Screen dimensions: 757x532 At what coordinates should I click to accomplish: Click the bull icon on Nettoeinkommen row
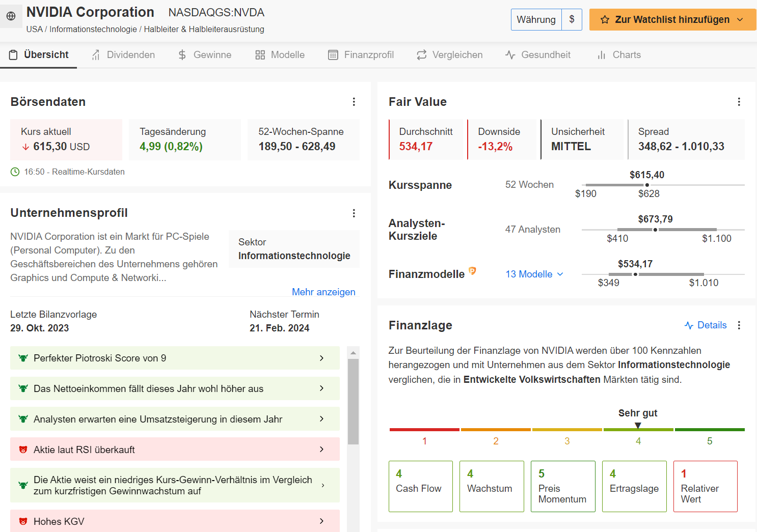click(x=23, y=388)
